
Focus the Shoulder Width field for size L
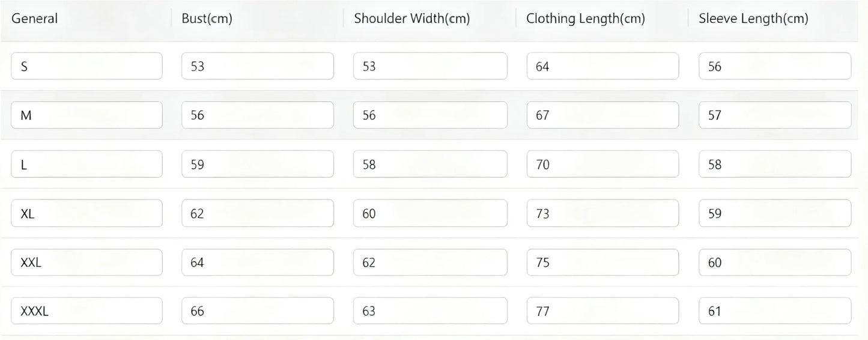click(429, 164)
